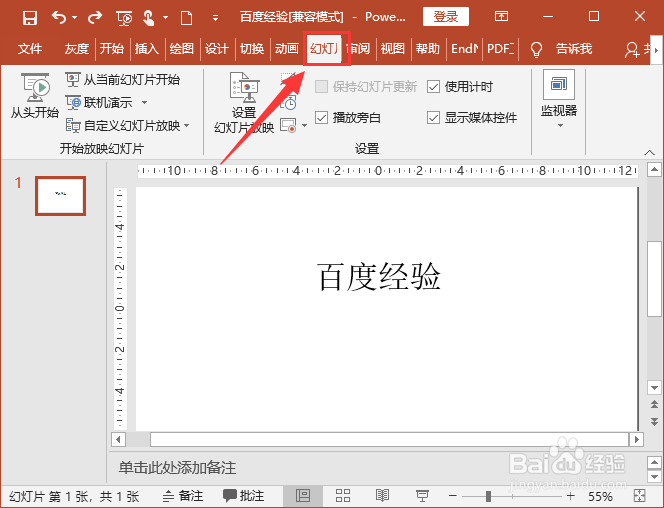Click the 百度经验 text on slide
Screen dimensions: 664x508
[x=379, y=277]
